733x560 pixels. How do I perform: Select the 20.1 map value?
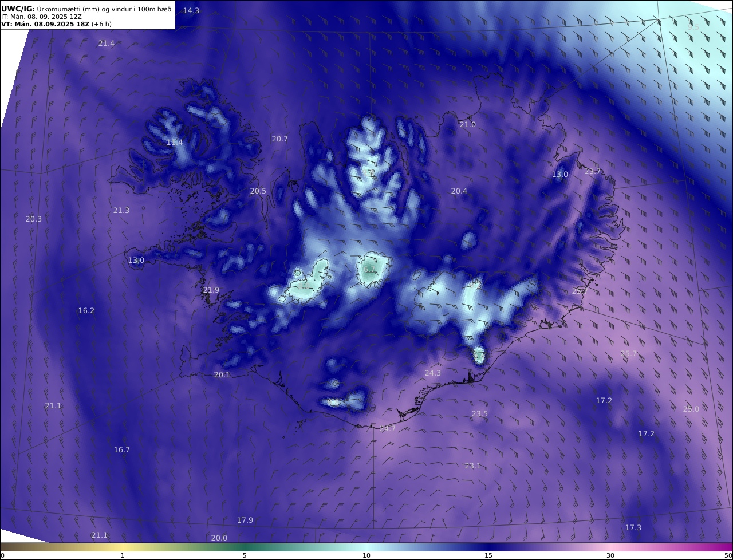pyautogui.click(x=222, y=375)
